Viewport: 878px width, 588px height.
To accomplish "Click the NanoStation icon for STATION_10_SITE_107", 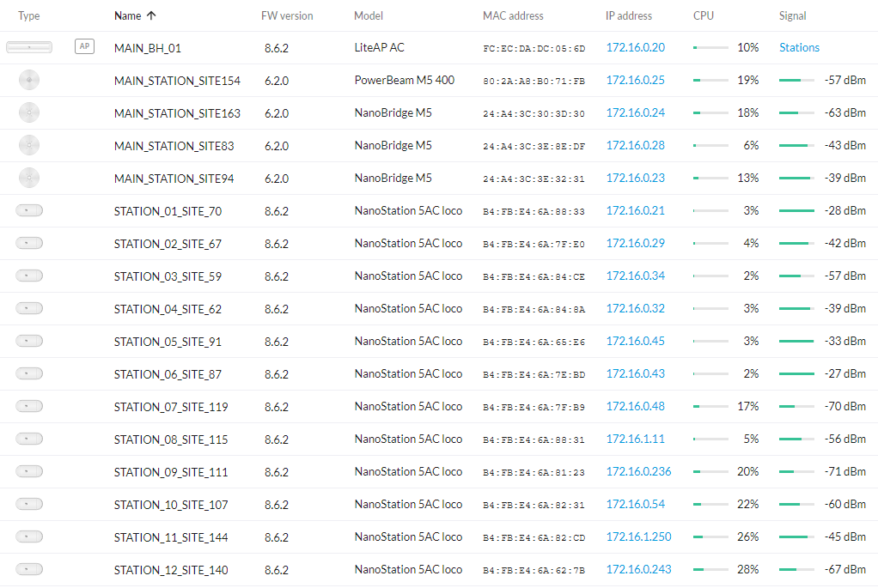I will click(29, 504).
